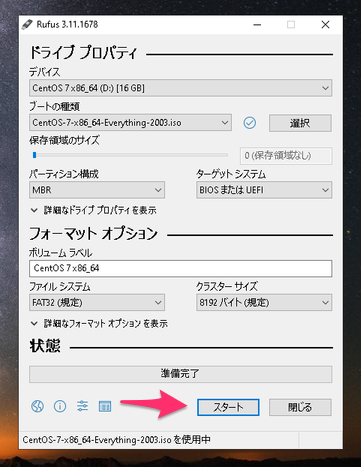Viewport: 361px width, 467px height.
Task: Click the Rufus 3.11.1678 title text
Action: point(67,25)
